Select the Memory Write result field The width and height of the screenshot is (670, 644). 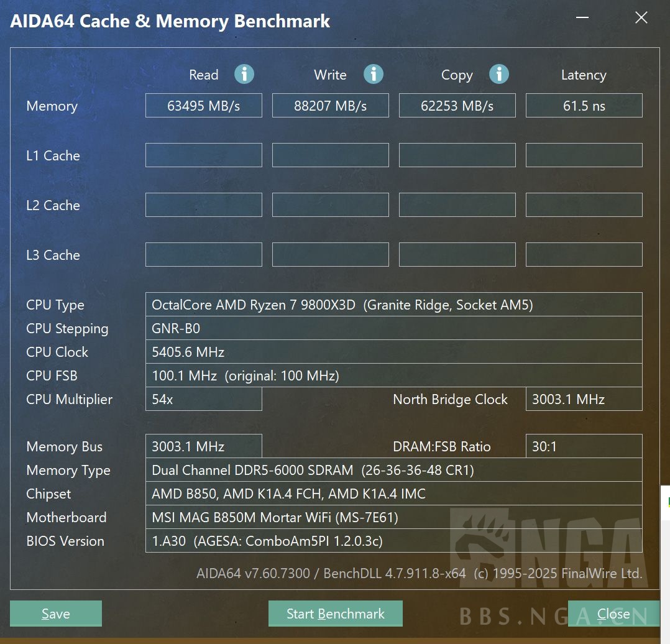(330, 106)
